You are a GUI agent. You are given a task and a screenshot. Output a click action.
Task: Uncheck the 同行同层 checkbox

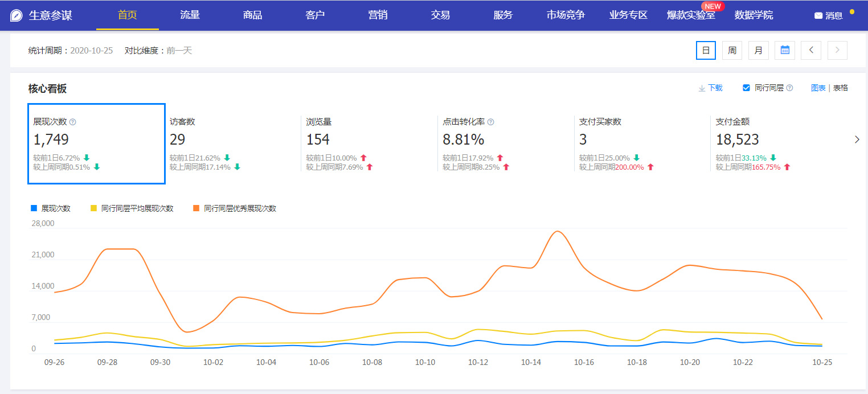[746, 88]
